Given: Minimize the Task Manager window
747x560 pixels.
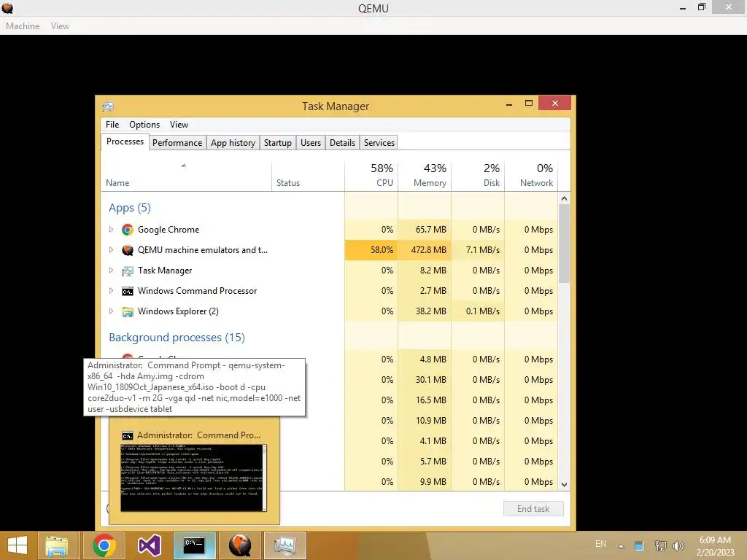Looking at the screenshot, I should [x=509, y=104].
